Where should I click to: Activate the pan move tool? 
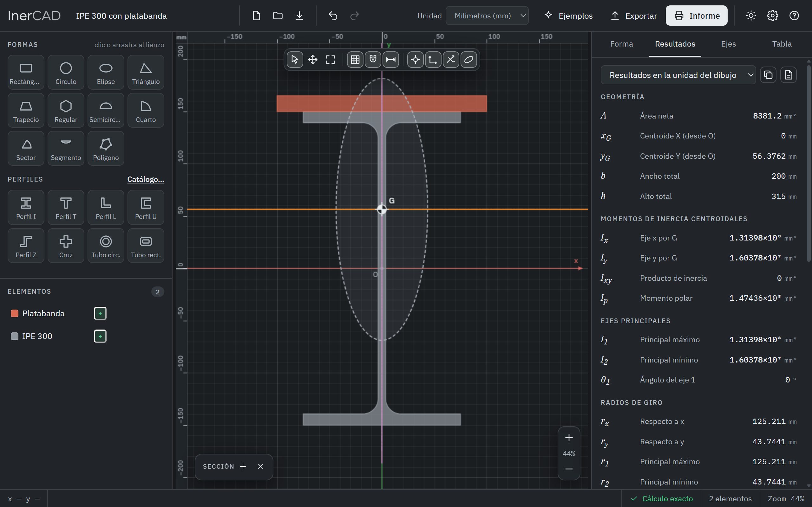[313, 60]
